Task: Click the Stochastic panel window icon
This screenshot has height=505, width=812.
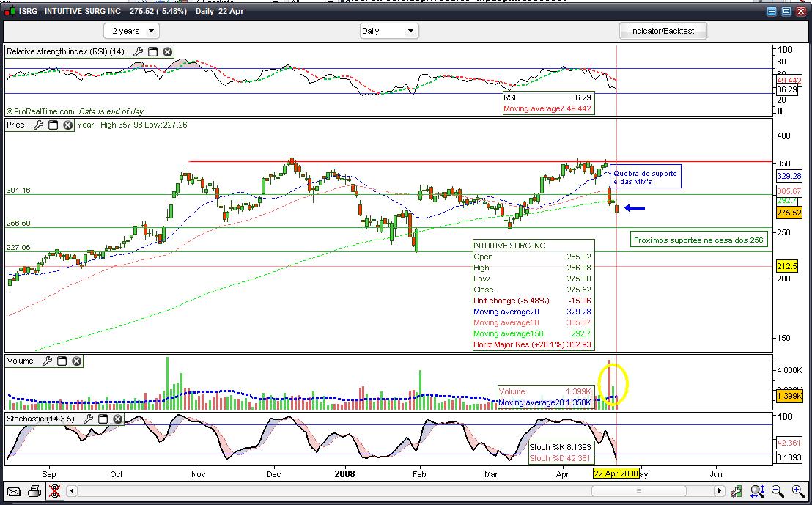Action: [x=103, y=419]
